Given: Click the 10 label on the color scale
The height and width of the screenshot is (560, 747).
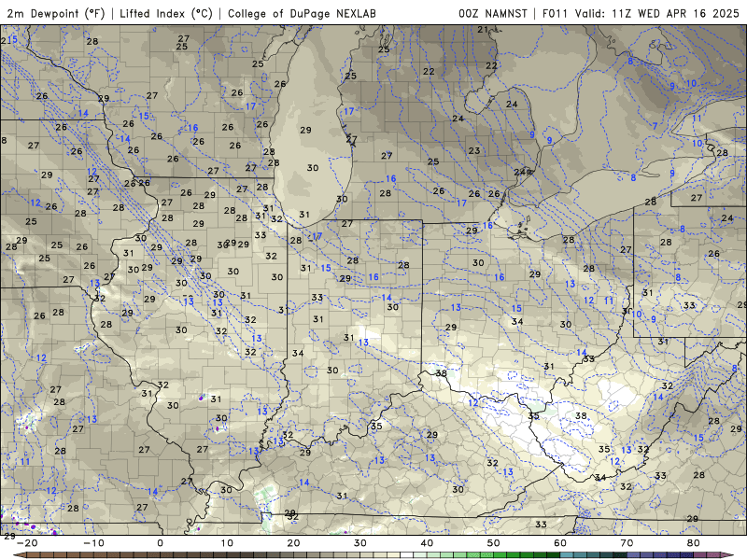Looking at the screenshot, I should [x=227, y=543].
